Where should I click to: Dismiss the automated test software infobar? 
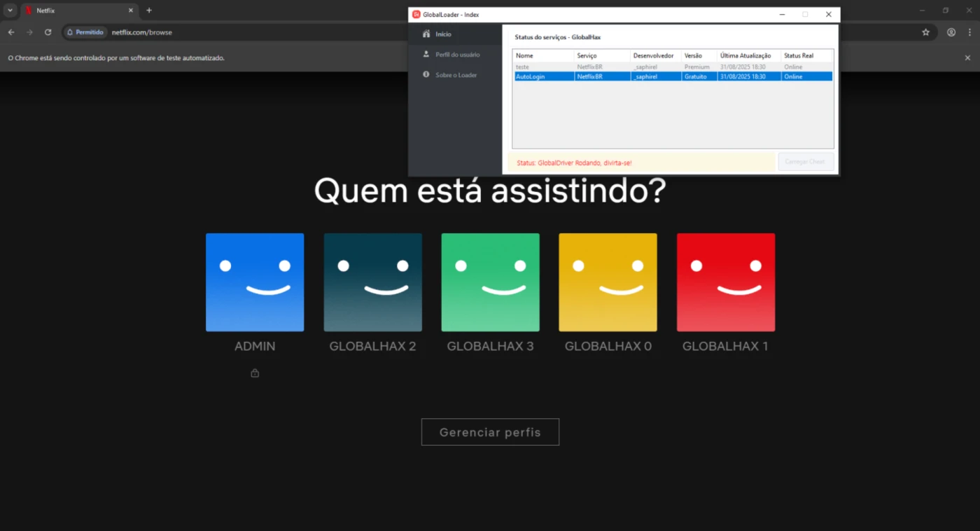pyautogui.click(x=967, y=58)
